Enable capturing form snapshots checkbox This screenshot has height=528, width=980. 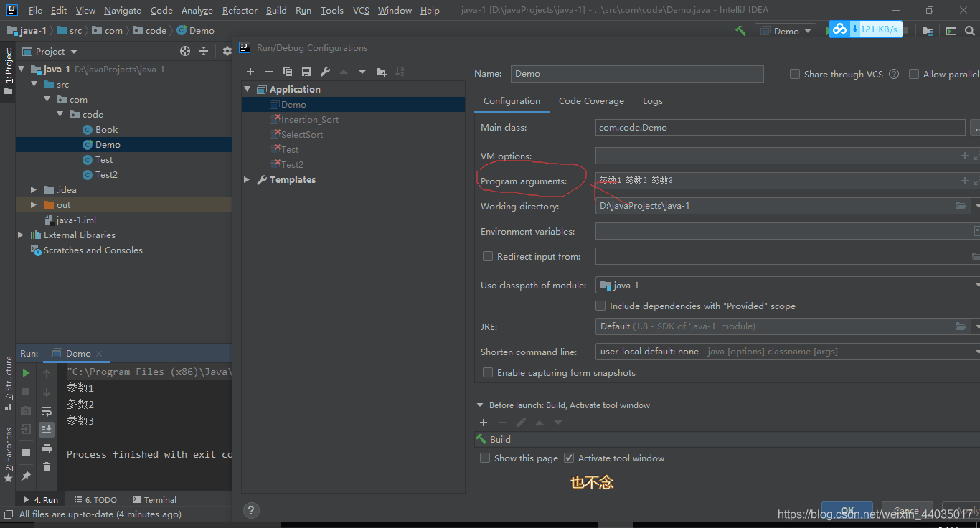(488, 372)
